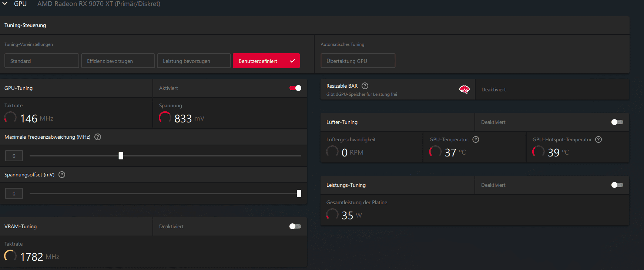
Task: Enable the VRAM-Tuning toggle
Action: click(x=295, y=226)
